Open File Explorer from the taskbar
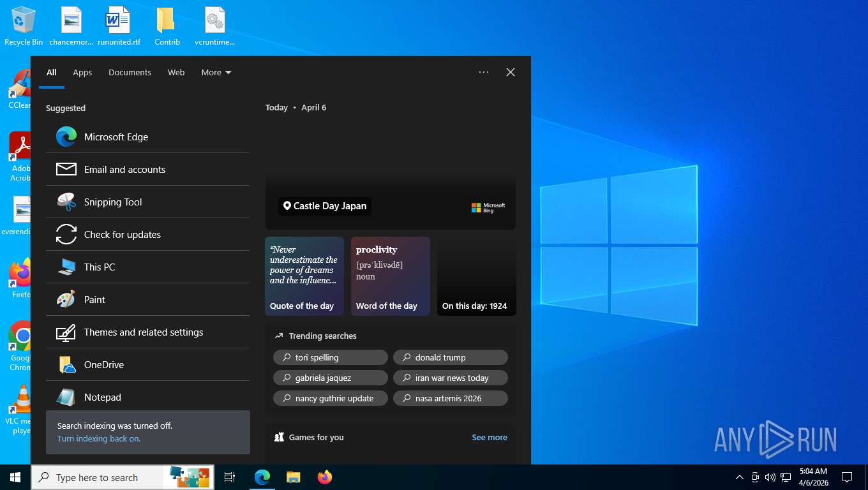 coord(293,477)
